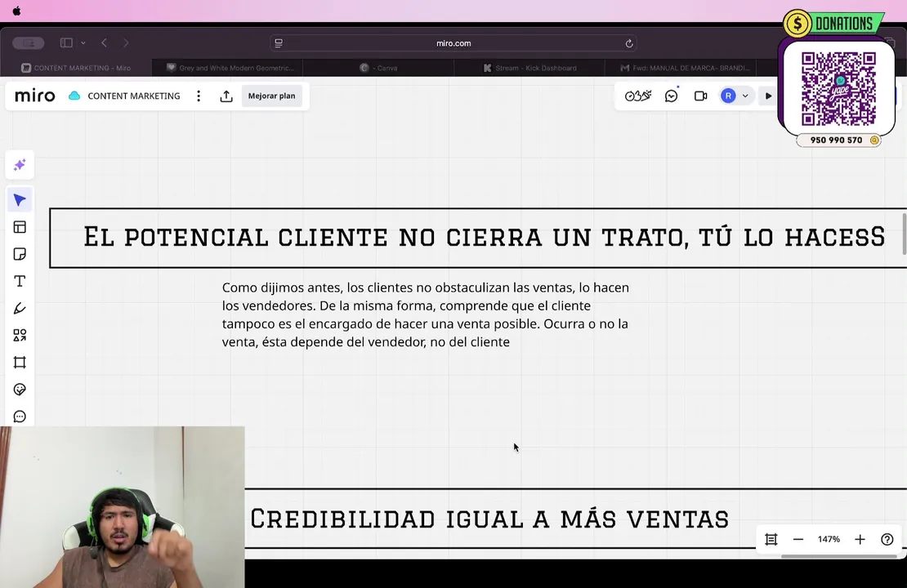Select paragraph starting Como dijimos antes
This screenshot has height=588, width=907.
pyautogui.click(x=425, y=314)
